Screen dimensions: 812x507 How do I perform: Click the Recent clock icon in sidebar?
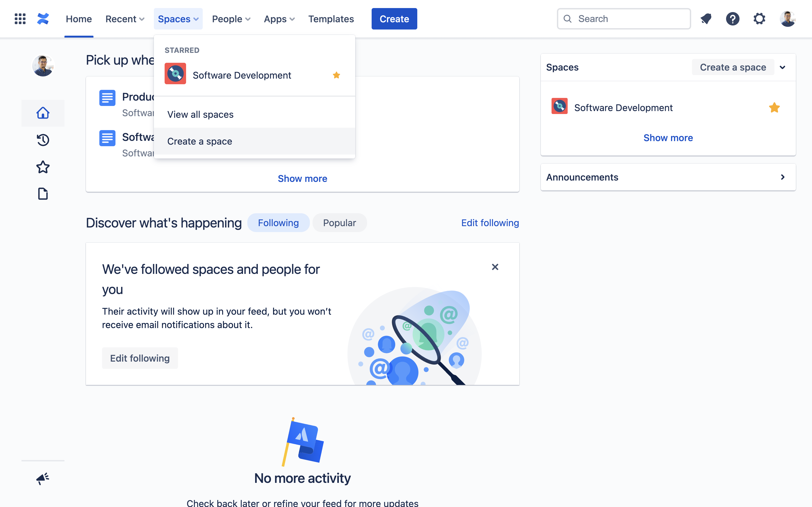(43, 140)
